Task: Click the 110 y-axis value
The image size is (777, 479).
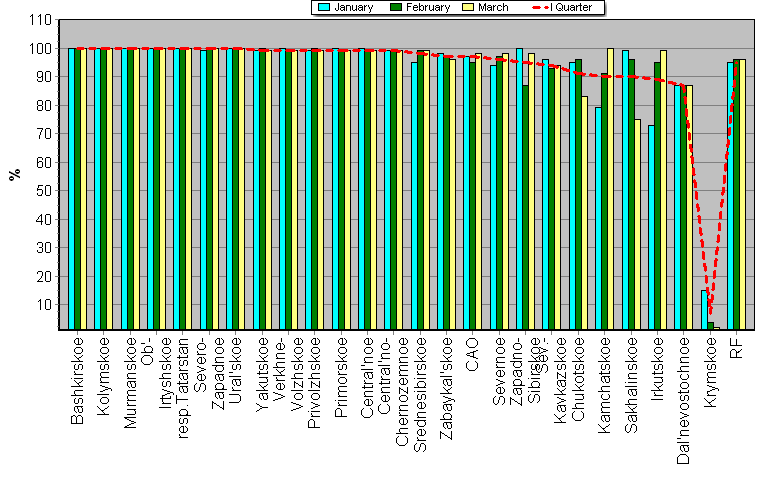Action: point(40,20)
